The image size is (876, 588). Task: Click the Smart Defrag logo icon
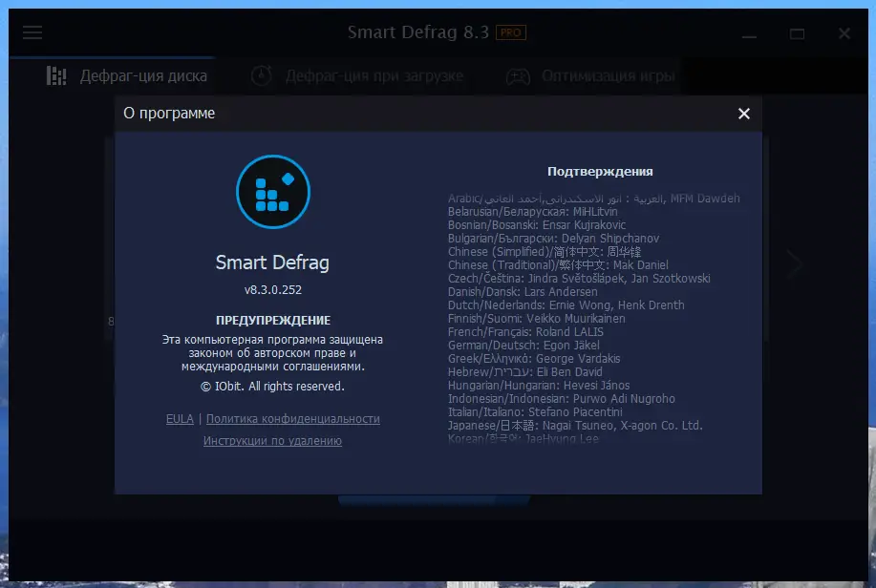(x=273, y=192)
